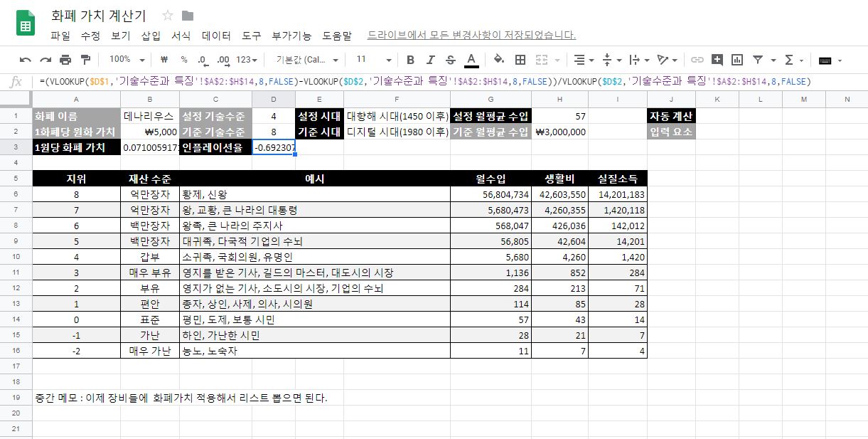868x439 pixels.
Task: Open the fill color picker
Action: click(x=498, y=60)
